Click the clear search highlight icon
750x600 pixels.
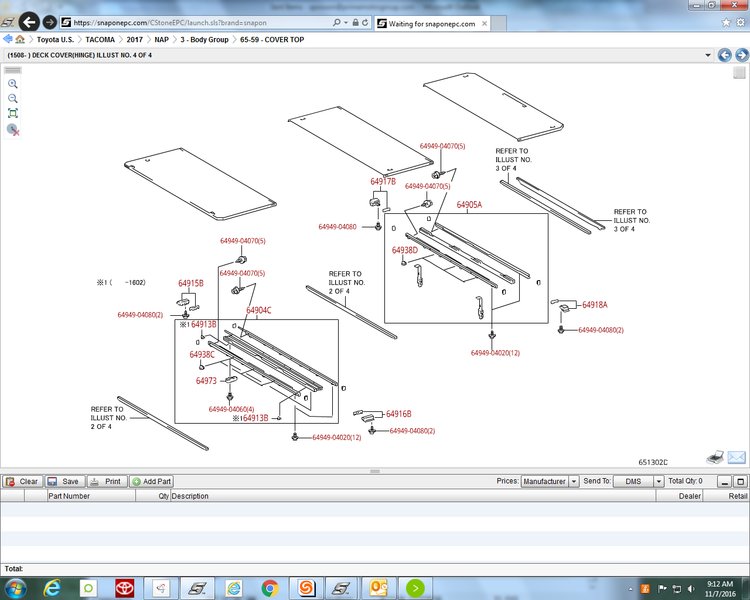[x=13, y=130]
